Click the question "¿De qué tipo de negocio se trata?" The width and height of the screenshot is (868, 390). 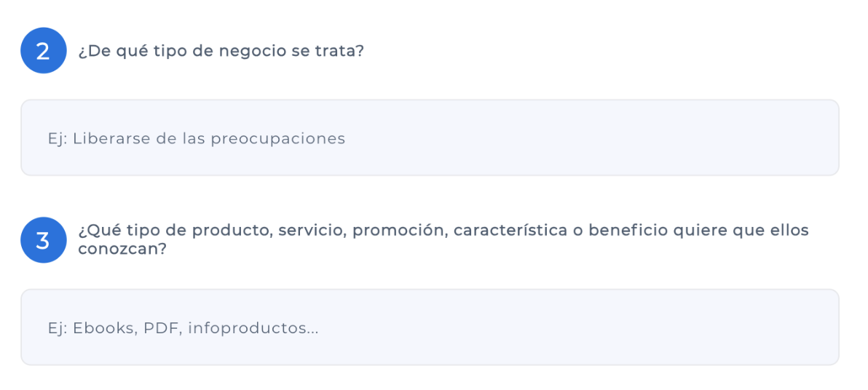coord(221,52)
